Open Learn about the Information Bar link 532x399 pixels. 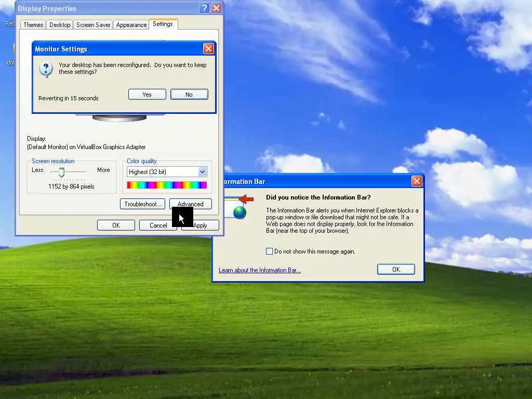(x=260, y=270)
